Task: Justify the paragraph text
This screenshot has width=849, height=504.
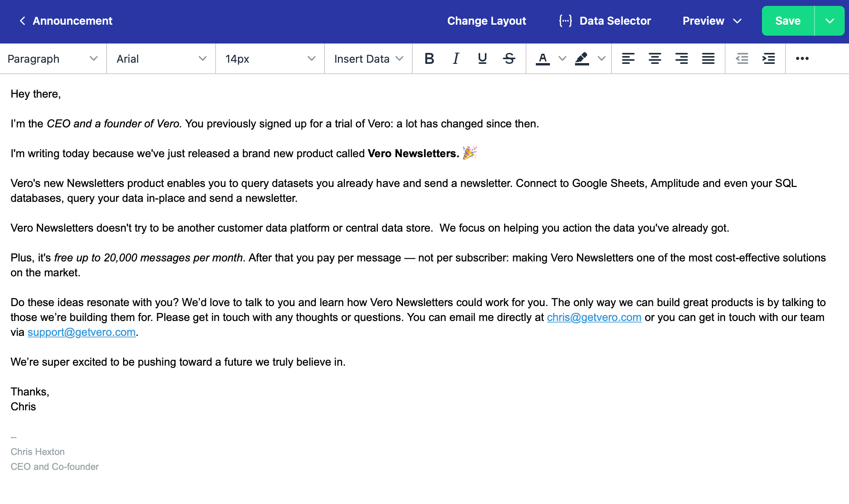Action: [x=708, y=59]
